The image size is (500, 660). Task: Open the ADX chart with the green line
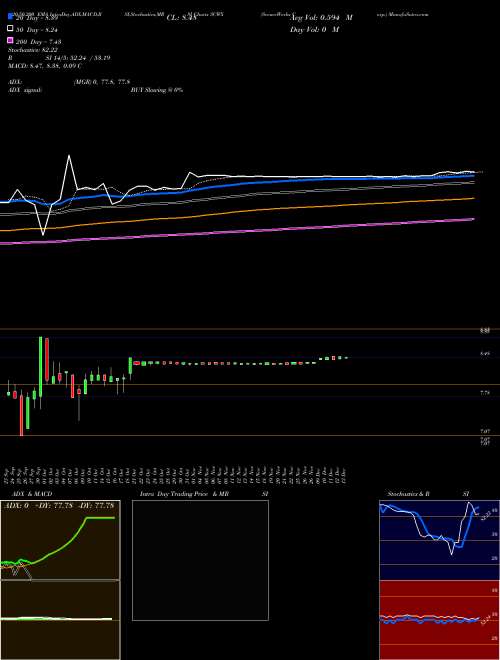point(60,540)
